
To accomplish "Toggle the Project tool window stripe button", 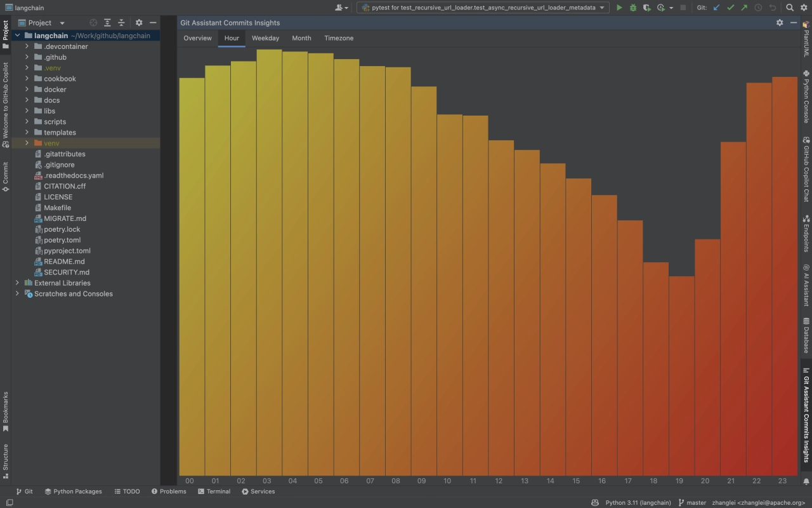I will 6,34.
